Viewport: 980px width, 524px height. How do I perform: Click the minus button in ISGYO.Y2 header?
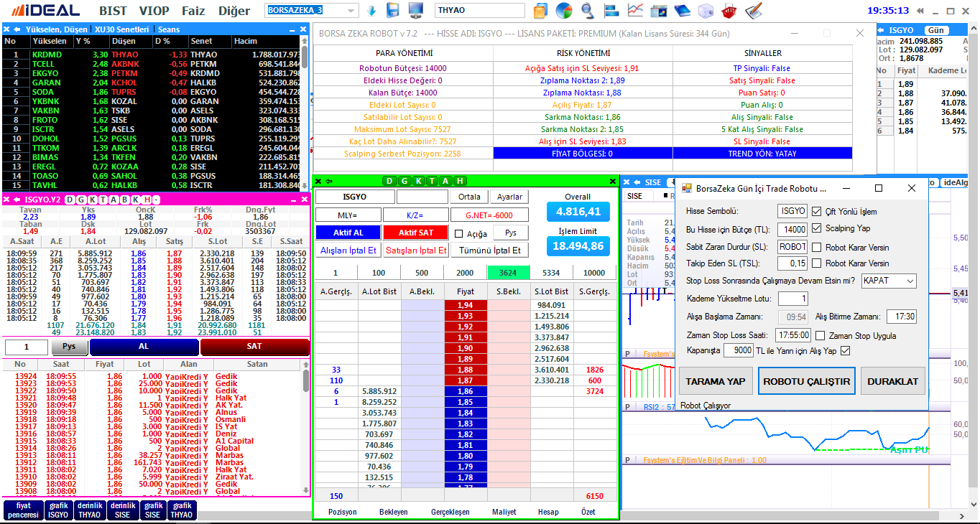coord(156,200)
